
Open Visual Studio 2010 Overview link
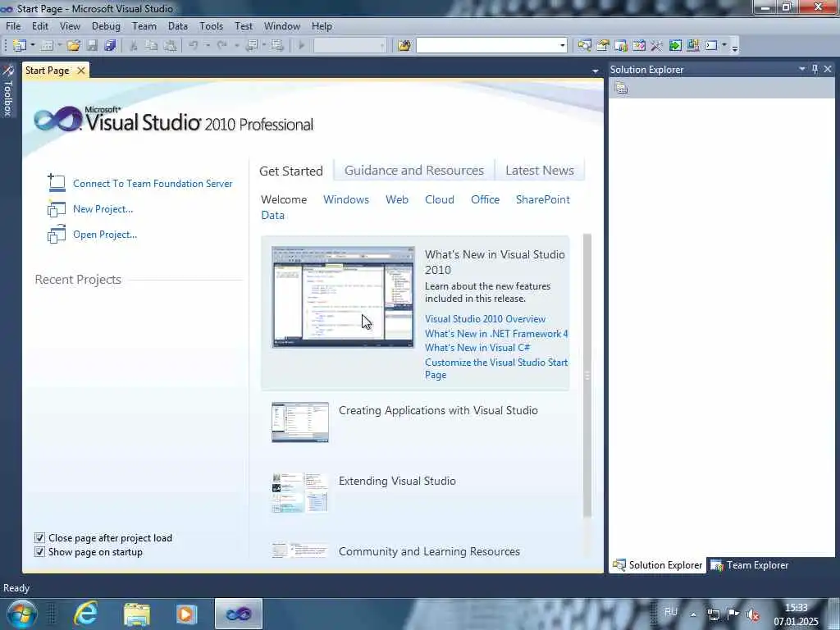(x=485, y=319)
